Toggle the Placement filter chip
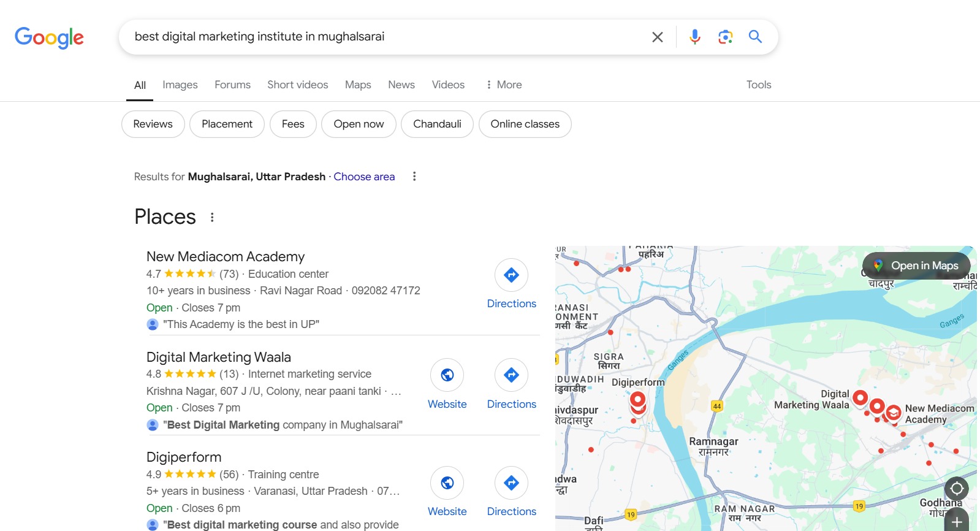The width and height of the screenshot is (980, 531). tap(227, 124)
